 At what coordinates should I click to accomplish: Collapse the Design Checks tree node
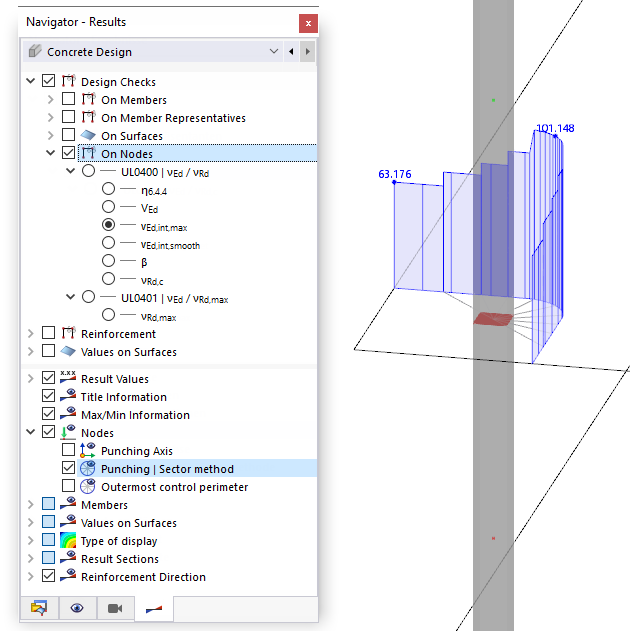click(x=31, y=81)
